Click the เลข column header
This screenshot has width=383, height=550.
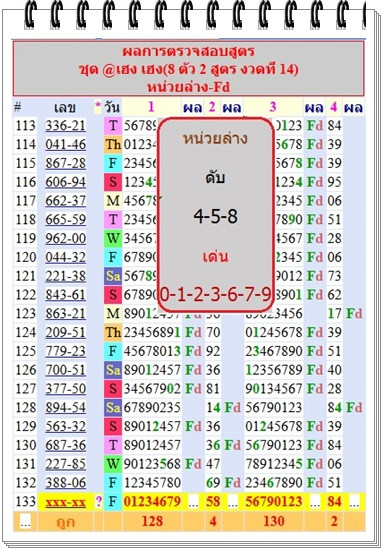[x=65, y=108]
